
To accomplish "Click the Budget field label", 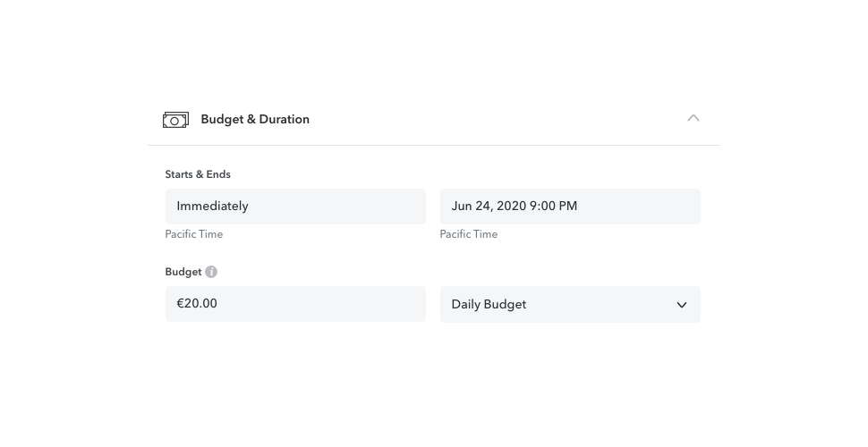I will (x=183, y=272).
